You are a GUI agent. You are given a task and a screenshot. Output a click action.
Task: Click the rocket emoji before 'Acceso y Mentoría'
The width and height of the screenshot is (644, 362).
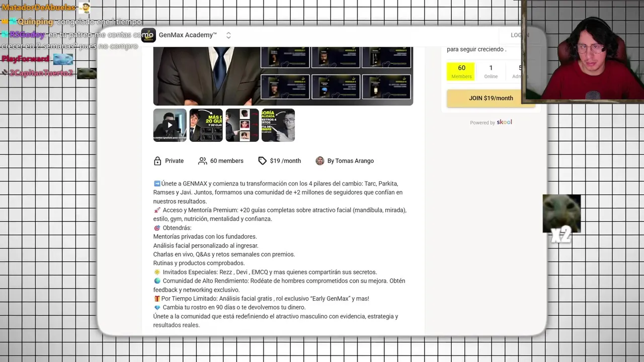157,210
